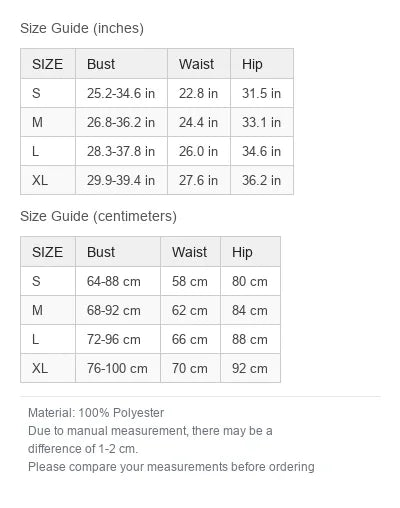Viewport: 400px width, 508px height.
Task: Select the 'difference of 1-2 cm' line
Action: 83,449
